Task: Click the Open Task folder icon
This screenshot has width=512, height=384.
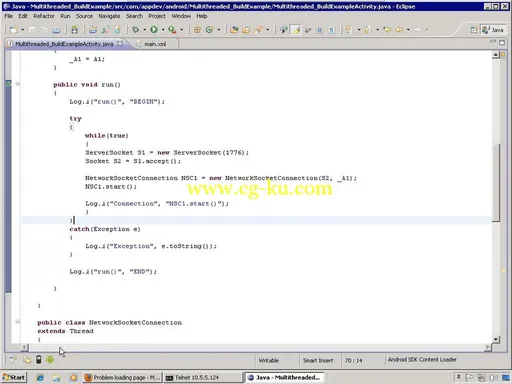Action: pyautogui.click(x=246, y=30)
